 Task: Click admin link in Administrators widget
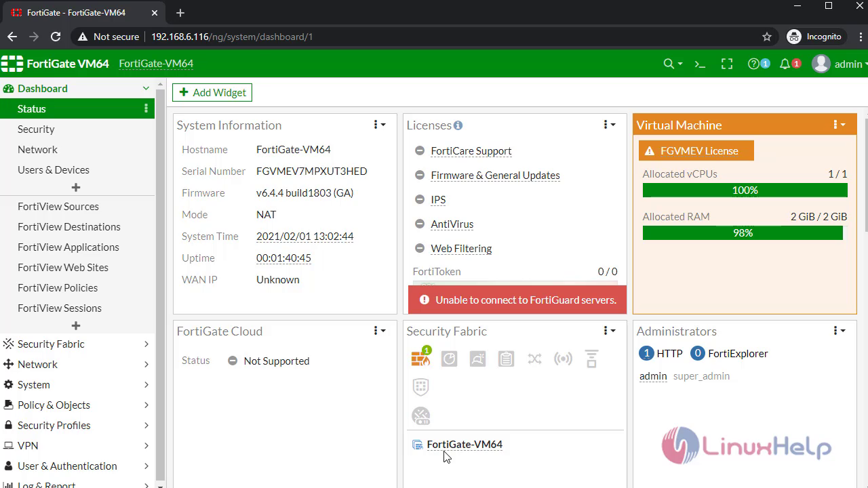coord(653,376)
